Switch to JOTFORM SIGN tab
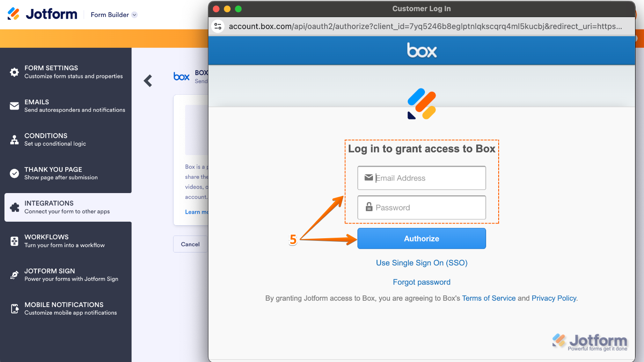Image resolution: width=644 pixels, height=362 pixels. [66, 275]
